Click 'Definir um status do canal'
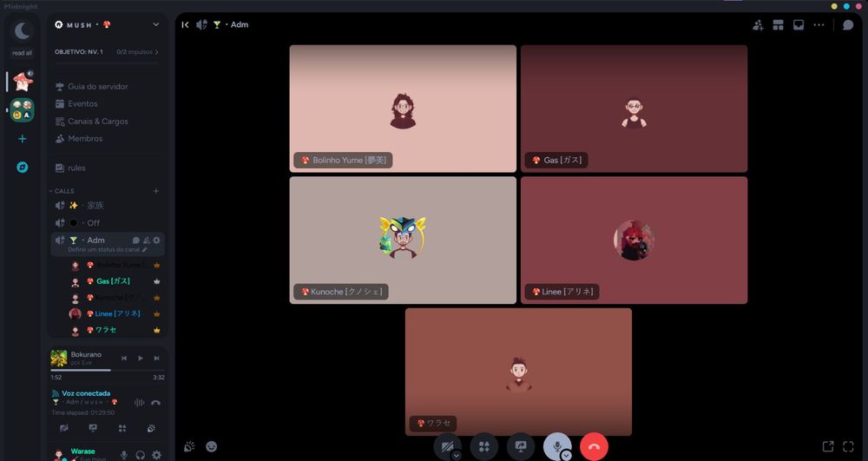 click(x=108, y=249)
